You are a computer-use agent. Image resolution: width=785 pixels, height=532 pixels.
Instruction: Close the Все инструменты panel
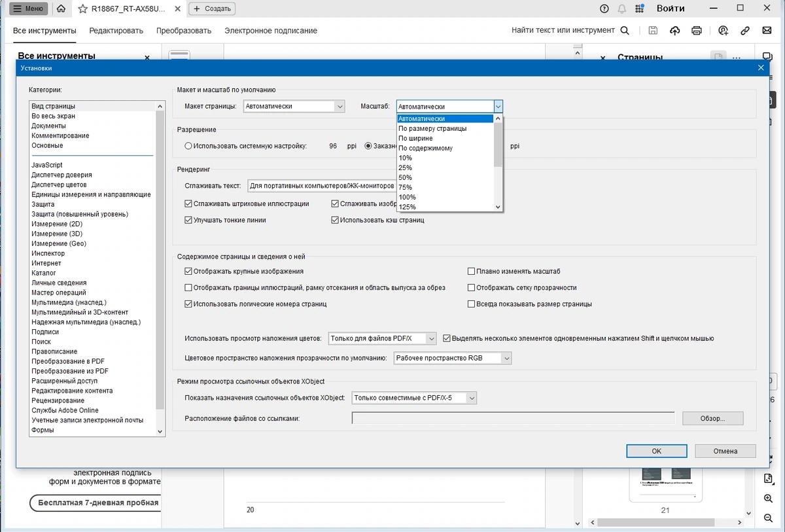147,58
